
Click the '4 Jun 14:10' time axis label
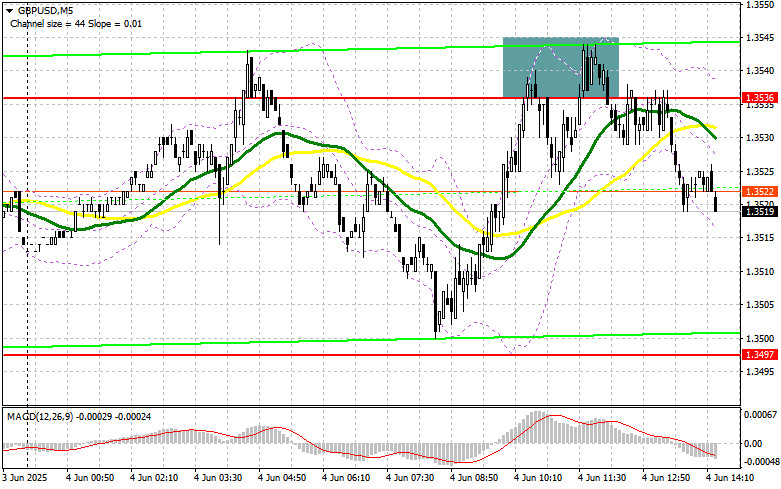coord(730,478)
